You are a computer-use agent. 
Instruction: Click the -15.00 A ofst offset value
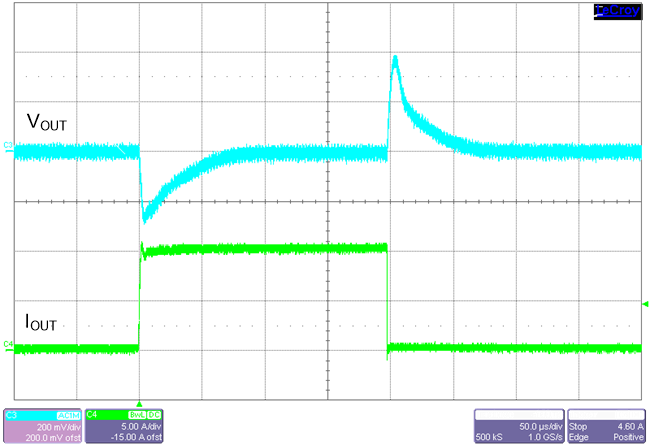tap(136, 437)
